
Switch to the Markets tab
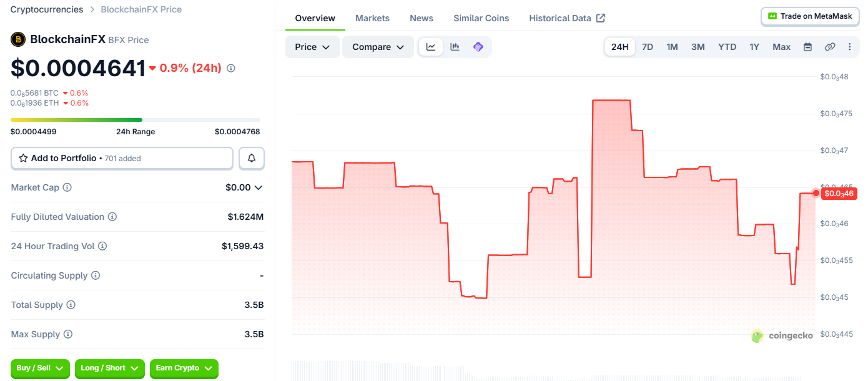pos(372,18)
